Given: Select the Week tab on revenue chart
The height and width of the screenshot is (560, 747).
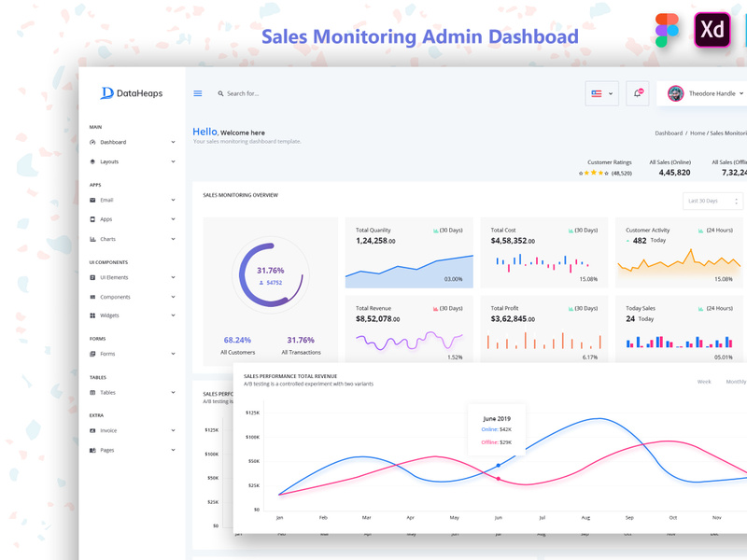Looking at the screenshot, I should click(704, 382).
